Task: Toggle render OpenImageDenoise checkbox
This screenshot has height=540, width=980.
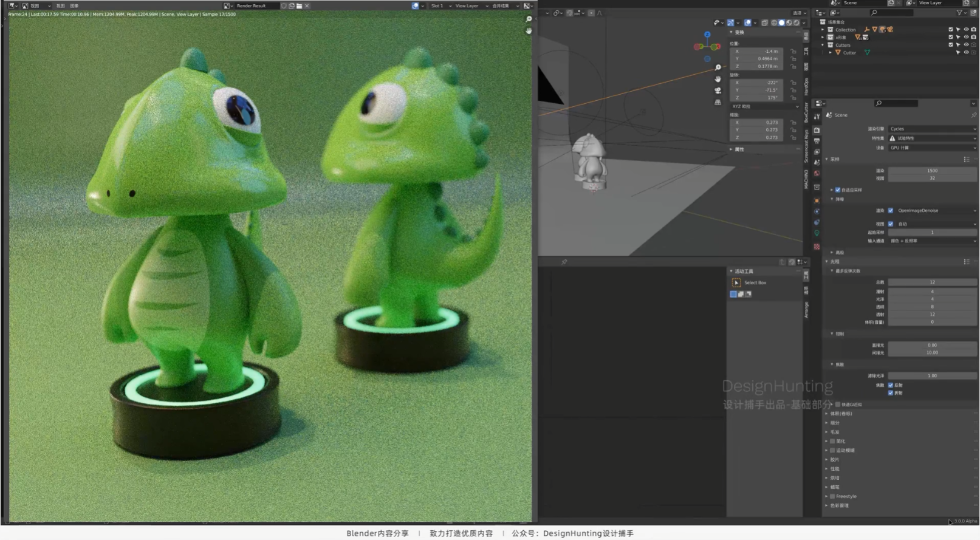Action: [891, 211]
